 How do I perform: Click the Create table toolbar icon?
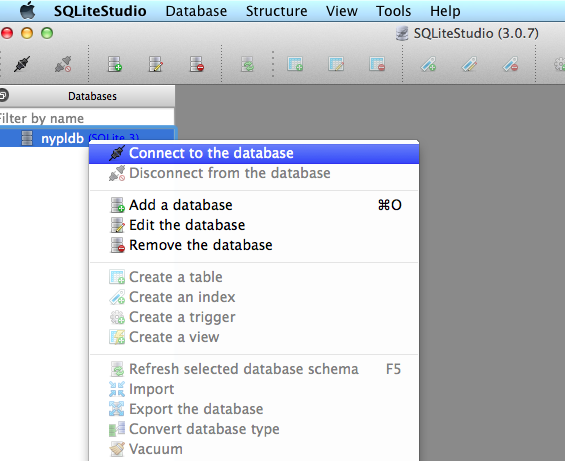point(295,64)
